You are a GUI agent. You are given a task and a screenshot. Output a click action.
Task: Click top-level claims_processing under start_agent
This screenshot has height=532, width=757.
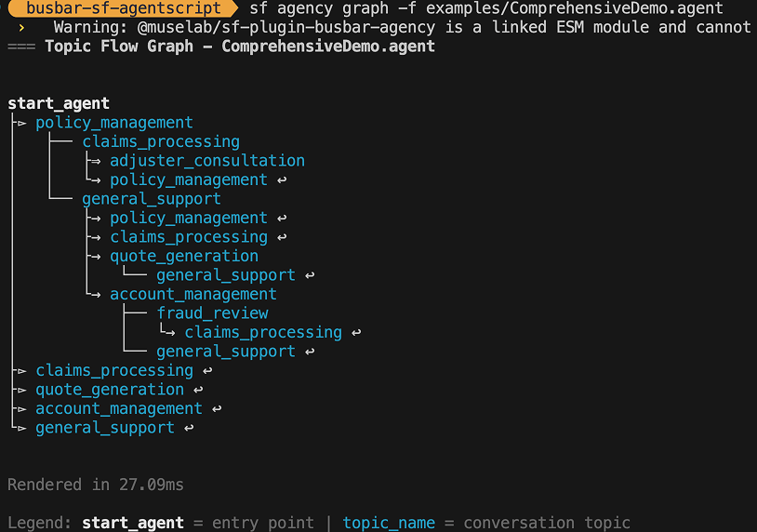point(114,371)
